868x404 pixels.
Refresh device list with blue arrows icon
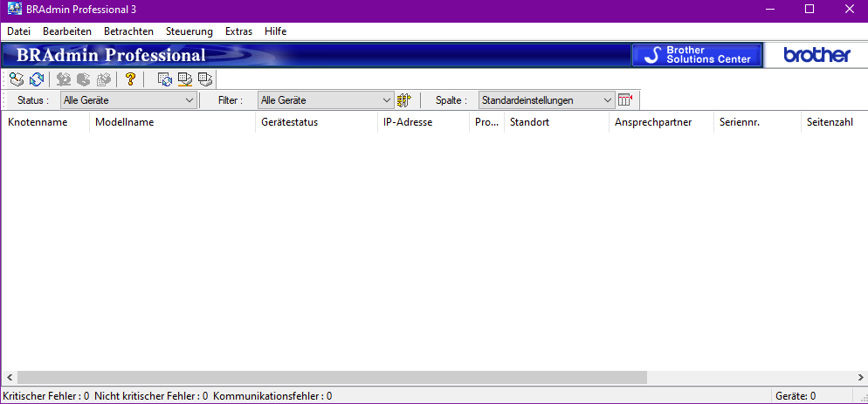tap(37, 79)
